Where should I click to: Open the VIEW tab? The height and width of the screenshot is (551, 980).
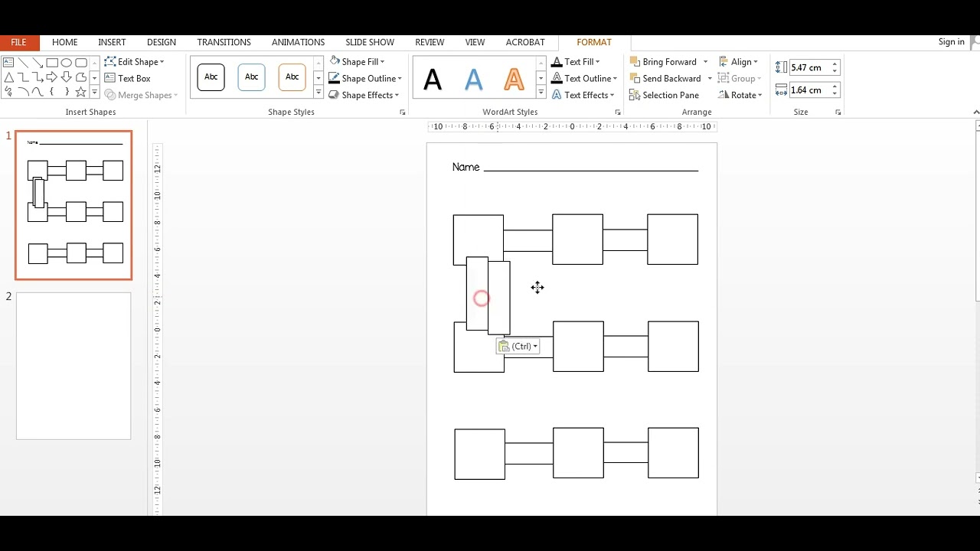(475, 42)
